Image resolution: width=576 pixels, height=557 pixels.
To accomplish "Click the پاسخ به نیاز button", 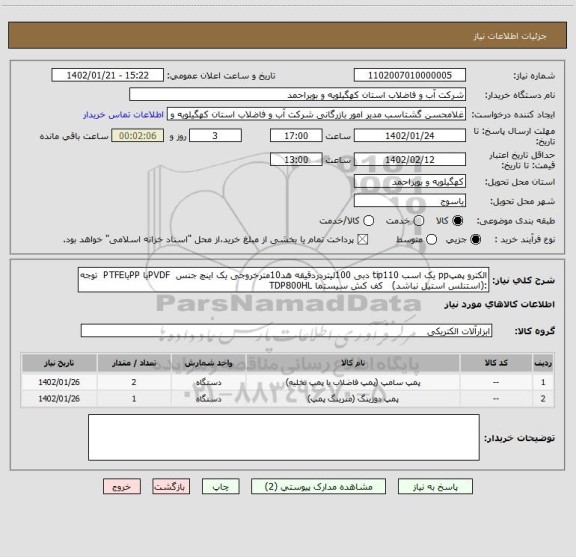I will (x=435, y=486).
